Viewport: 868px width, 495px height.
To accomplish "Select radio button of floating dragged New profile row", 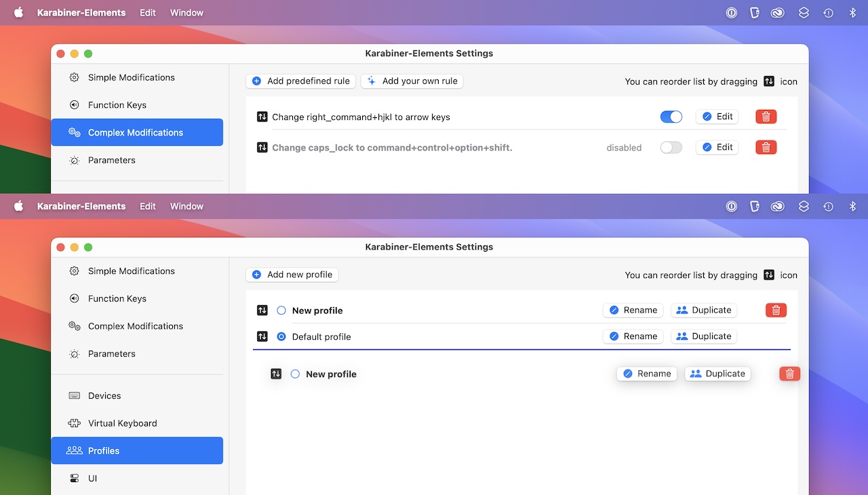I will (295, 374).
